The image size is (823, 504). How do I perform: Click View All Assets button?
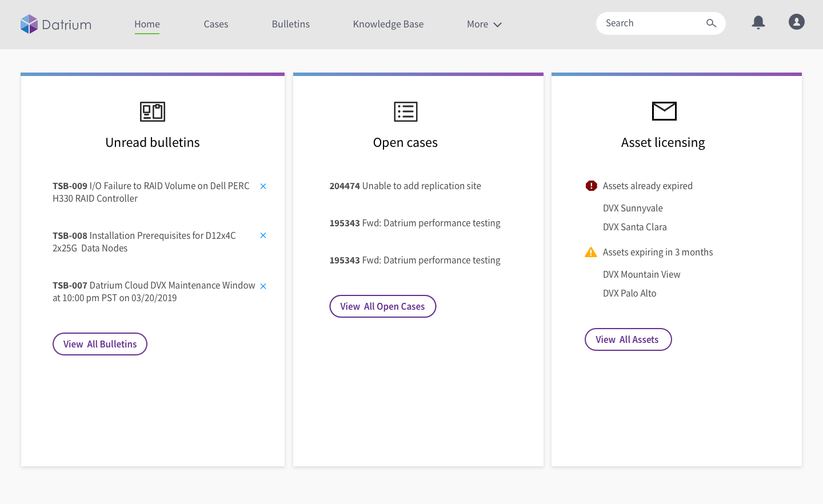(x=628, y=339)
